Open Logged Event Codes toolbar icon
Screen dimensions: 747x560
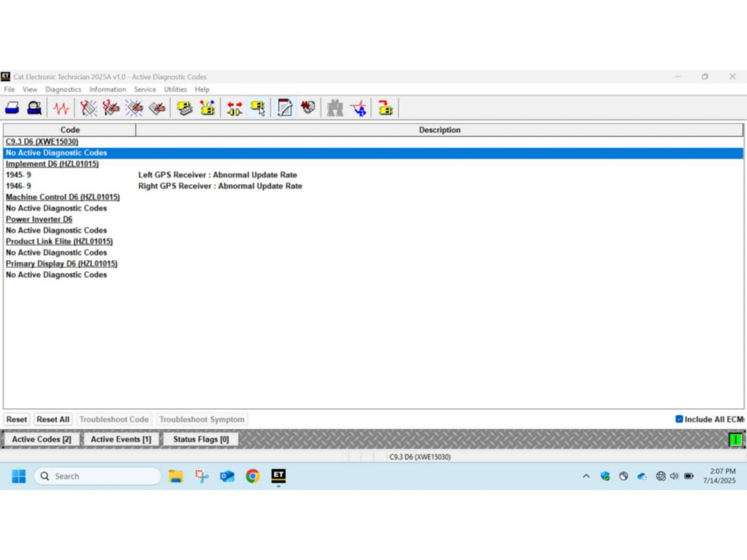click(x=157, y=108)
